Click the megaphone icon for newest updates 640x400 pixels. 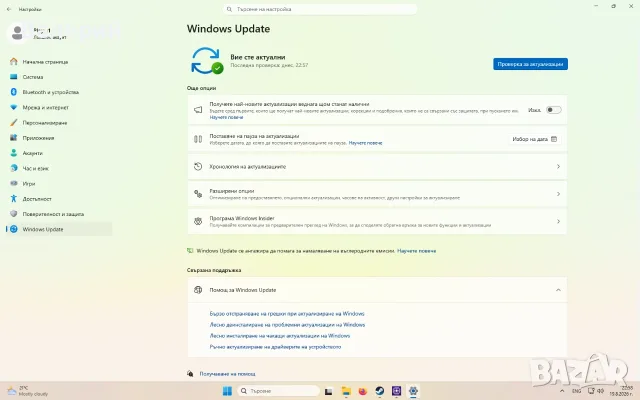pyautogui.click(x=198, y=110)
